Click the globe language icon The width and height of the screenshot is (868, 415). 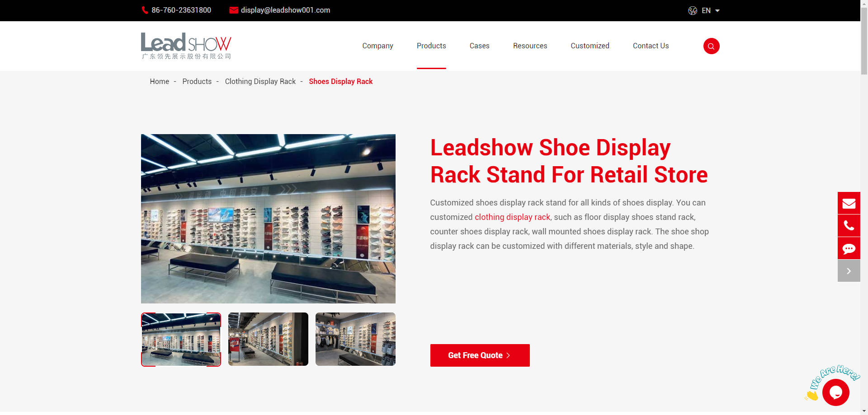pos(693,10)
